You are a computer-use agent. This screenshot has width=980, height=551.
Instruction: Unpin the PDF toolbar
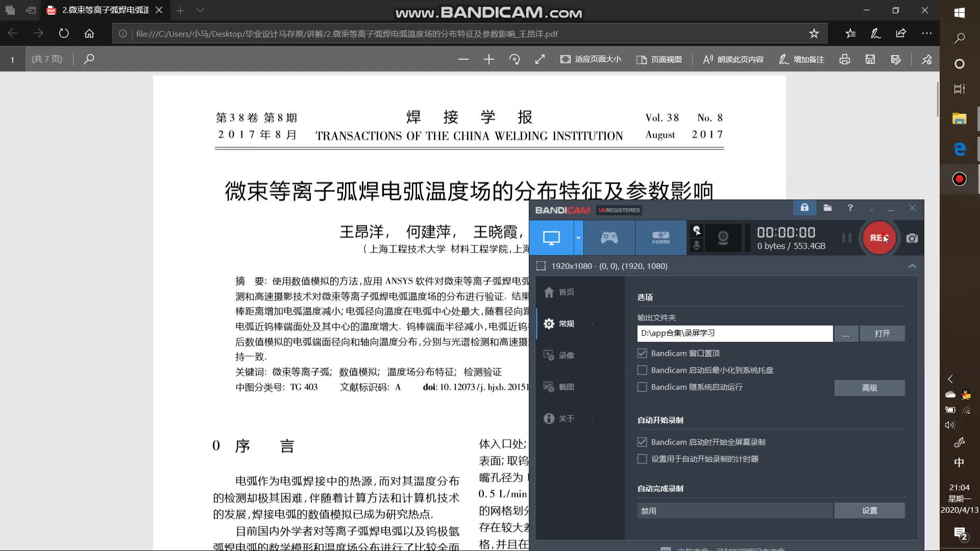926,59
